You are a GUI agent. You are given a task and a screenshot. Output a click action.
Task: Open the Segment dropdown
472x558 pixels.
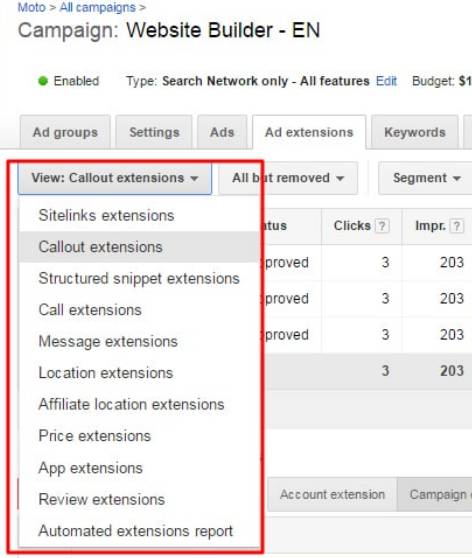click(426, 178)
